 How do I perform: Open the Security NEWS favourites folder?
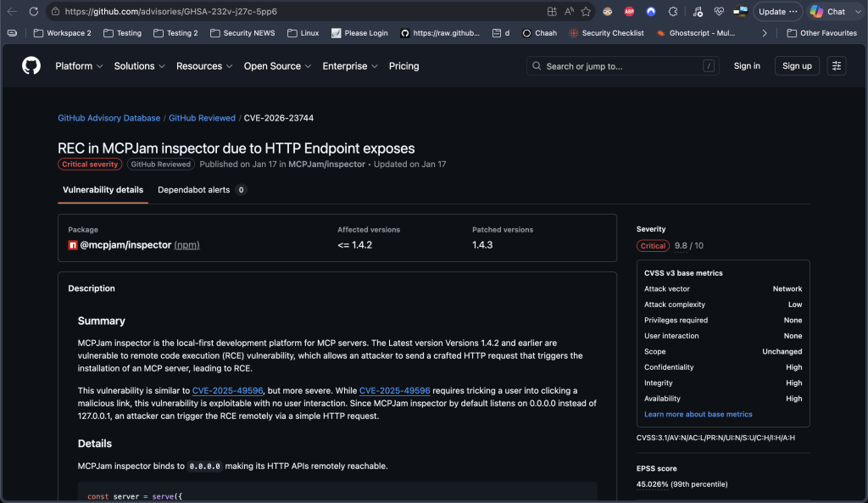pos(242,33)
